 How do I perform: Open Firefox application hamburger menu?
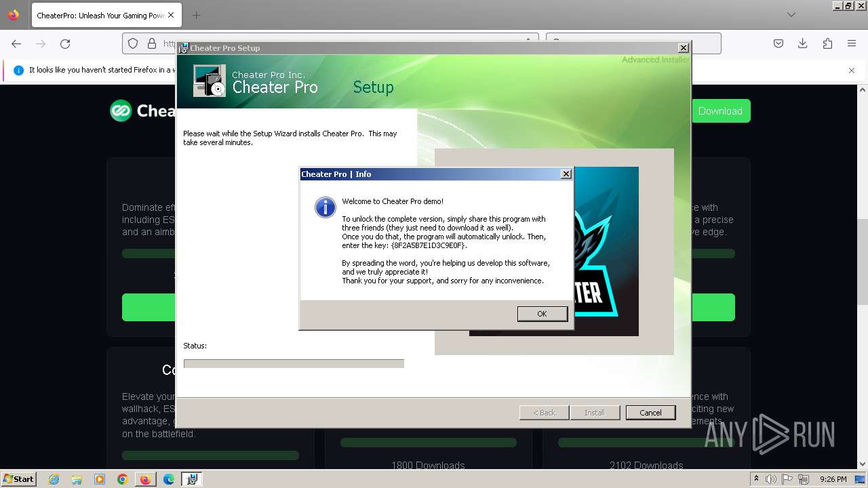point(852,43)
